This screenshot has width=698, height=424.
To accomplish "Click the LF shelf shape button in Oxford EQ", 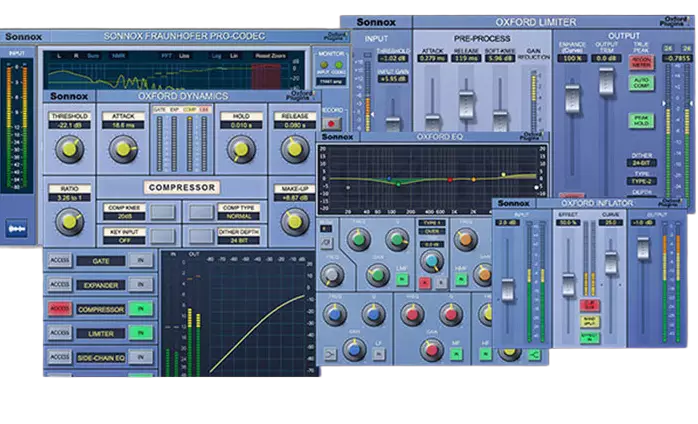I will pyautogui.click(x=330, y=355).
